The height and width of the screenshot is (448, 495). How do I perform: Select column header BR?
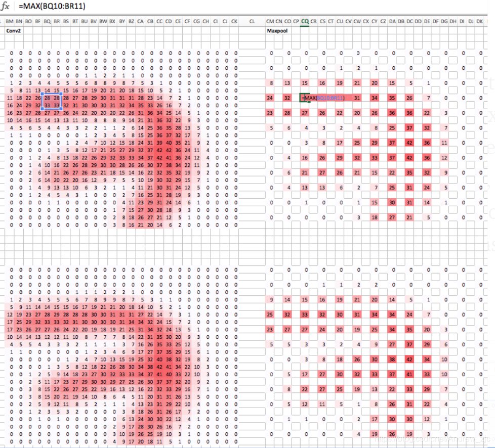57,21
